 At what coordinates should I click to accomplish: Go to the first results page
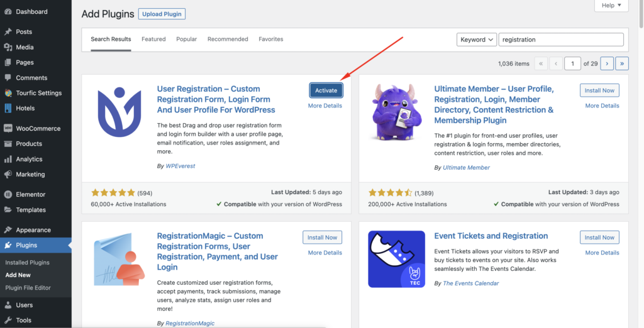tap(541, 63)
